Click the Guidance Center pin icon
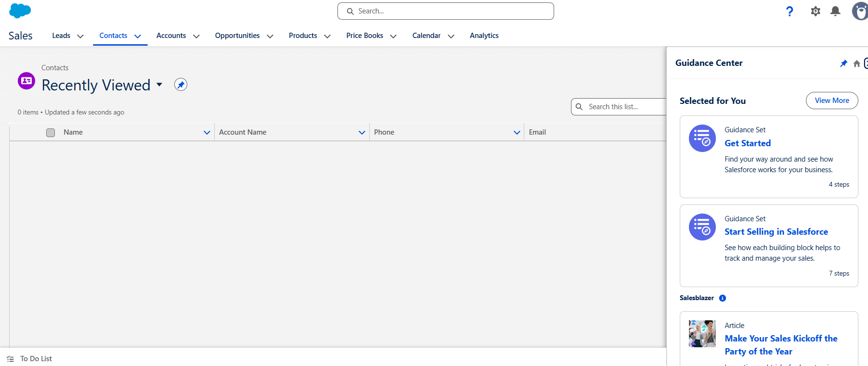 pyautogui.click(x=843, y=63)
